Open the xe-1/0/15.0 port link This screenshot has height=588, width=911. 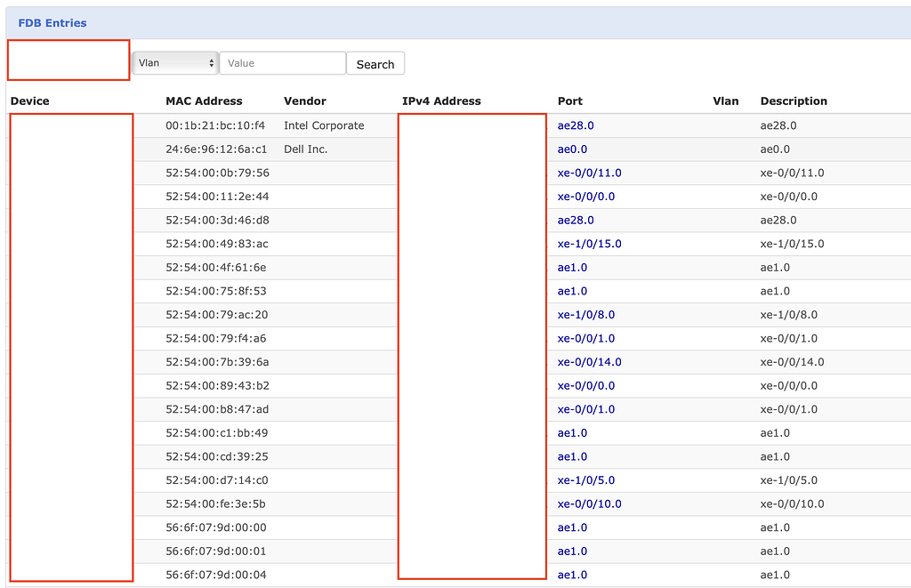click(589, 244)
